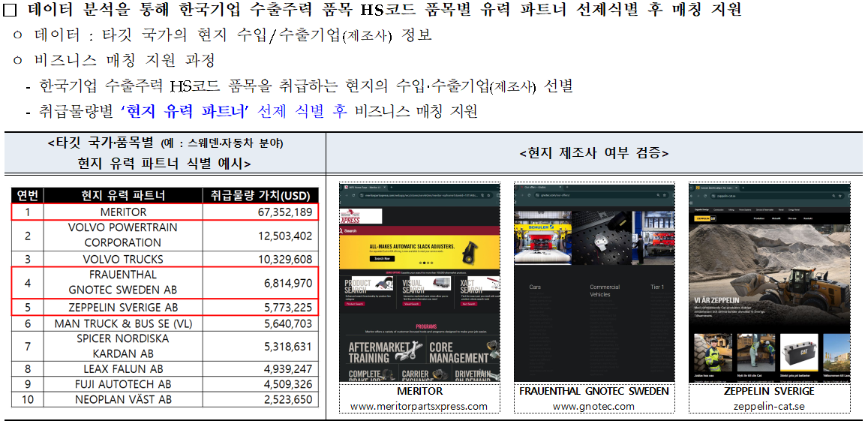Select the Zeppelin browser tab title
The width and height of the screenshot is (868, 427).
tap(716, 188)
